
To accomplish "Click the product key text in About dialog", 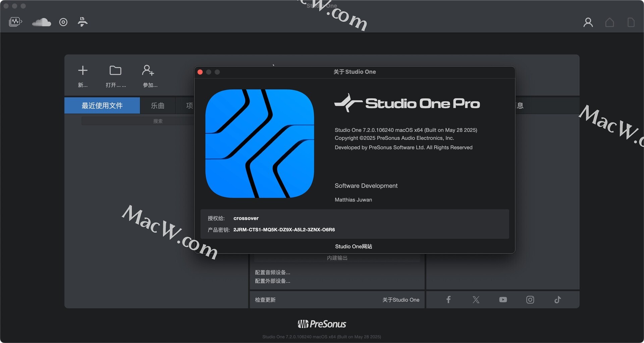I will 284,229.
